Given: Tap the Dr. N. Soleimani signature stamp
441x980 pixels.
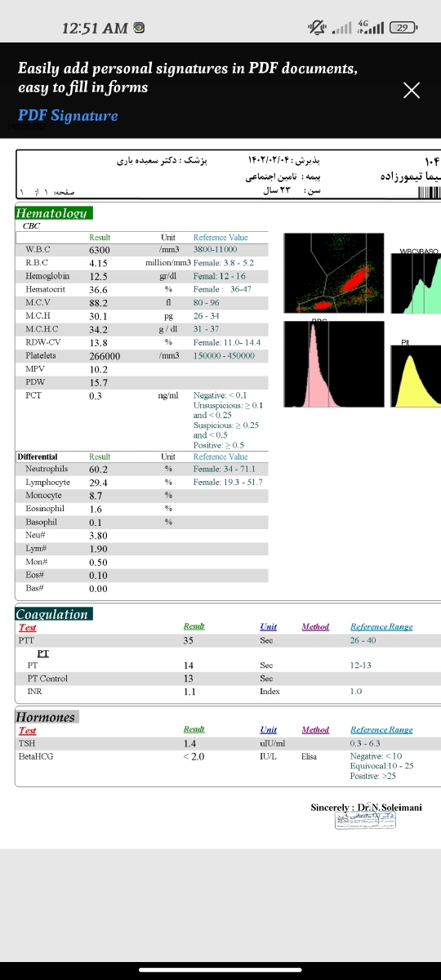Looking at the screenshot, I should (366, 820).
